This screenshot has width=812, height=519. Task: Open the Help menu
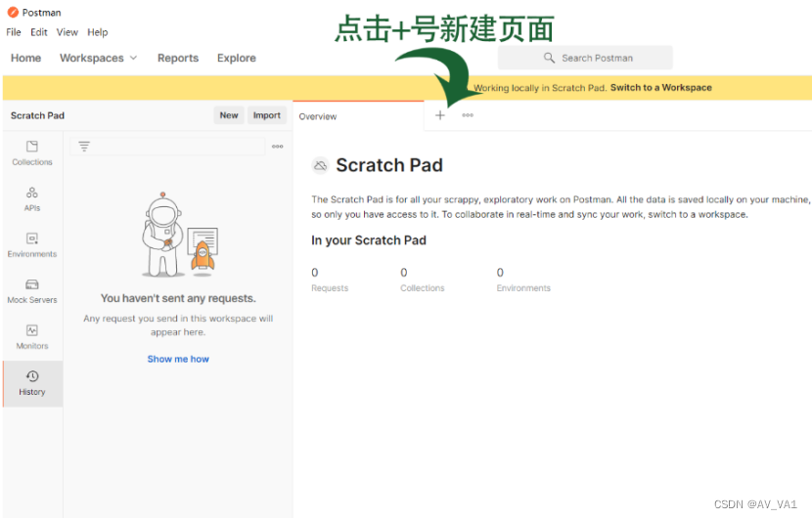[98, 32]
